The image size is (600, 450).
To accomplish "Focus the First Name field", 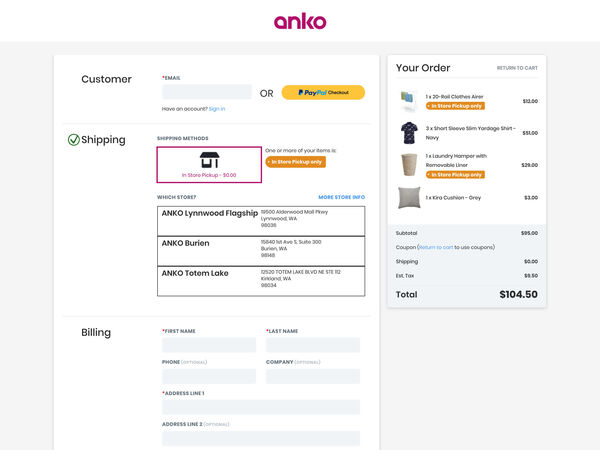I will point(209,345).
